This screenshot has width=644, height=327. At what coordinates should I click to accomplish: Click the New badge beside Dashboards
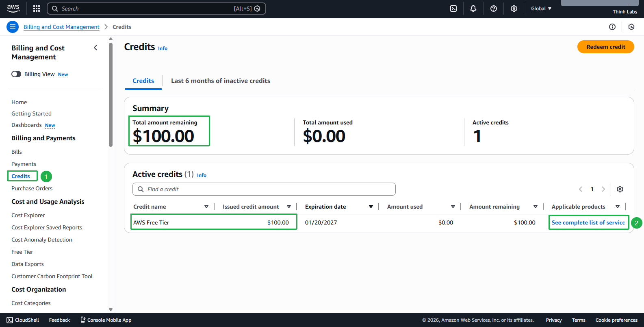click(50, 125)
